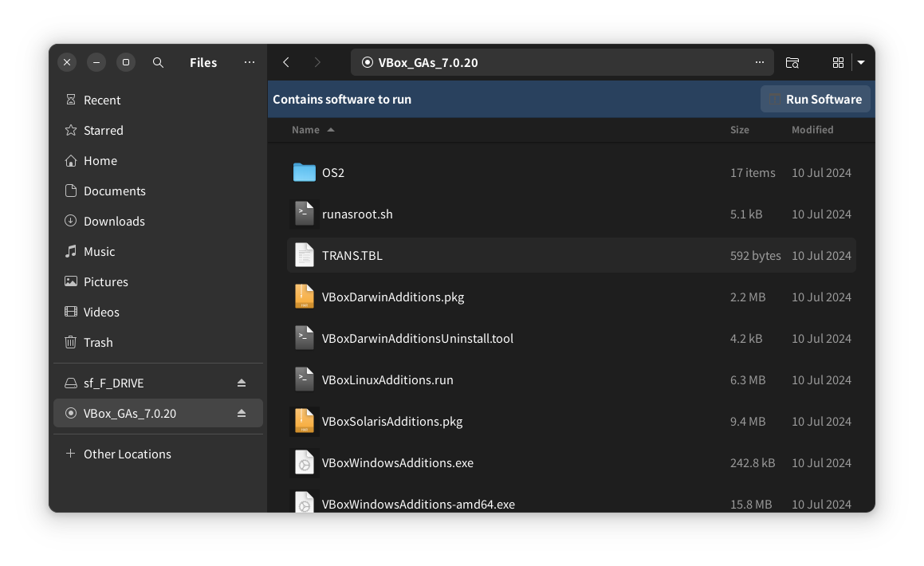Click the runasroot.sh script icon
The height and width of the screenshot is (566, 924).
coord(304,214)
